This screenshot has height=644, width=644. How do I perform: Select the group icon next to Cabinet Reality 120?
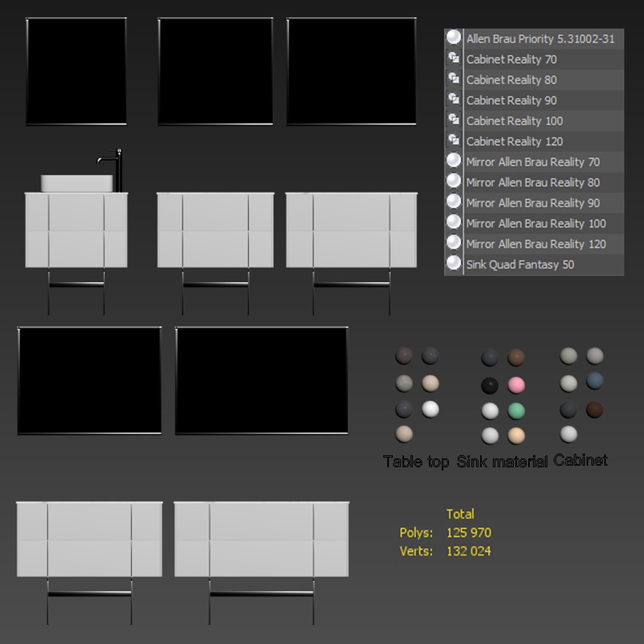[454, 140]
